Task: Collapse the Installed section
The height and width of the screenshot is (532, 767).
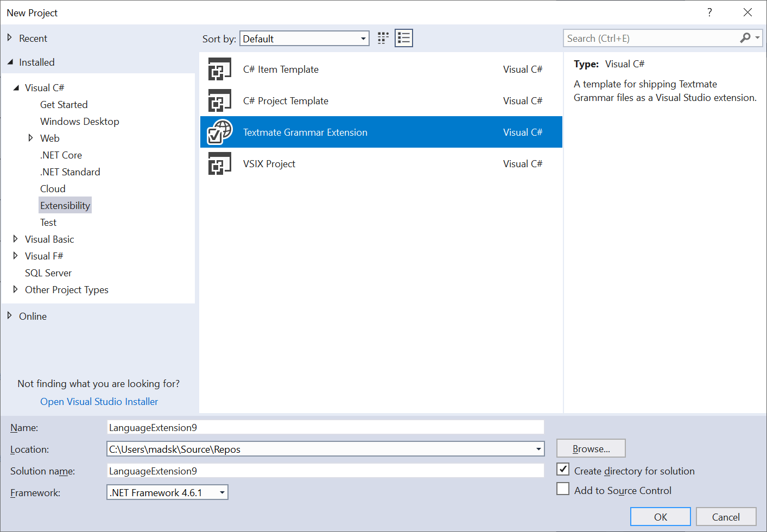Action: (x=10, y=62)
